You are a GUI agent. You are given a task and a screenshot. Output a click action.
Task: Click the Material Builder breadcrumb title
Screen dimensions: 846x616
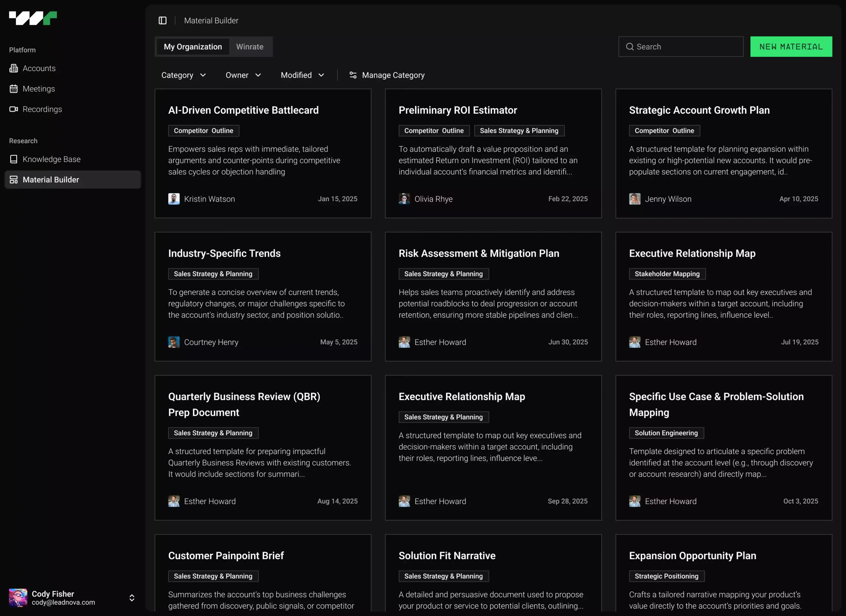coord(211,20)
